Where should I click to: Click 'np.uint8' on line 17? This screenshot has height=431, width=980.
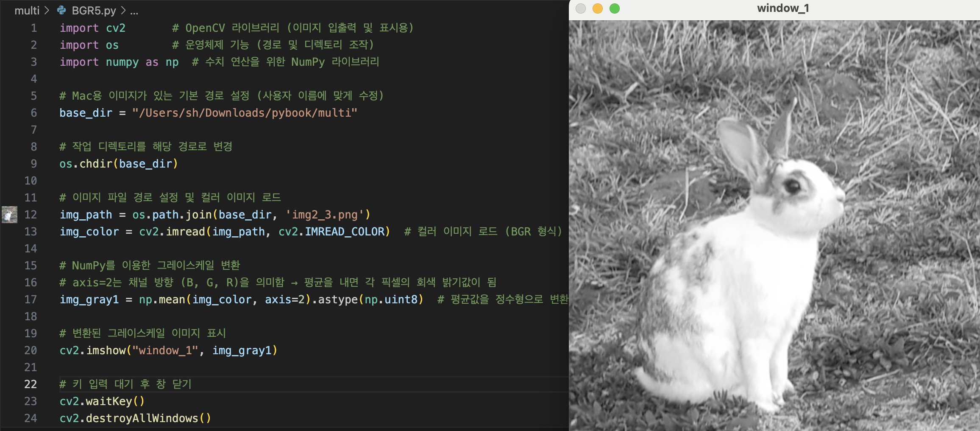point(391,299)
